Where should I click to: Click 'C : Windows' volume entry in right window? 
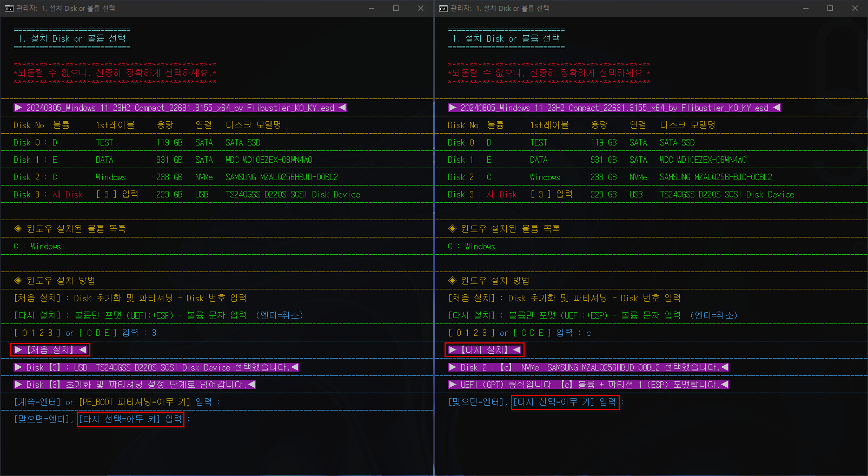(x=472, y=246)
